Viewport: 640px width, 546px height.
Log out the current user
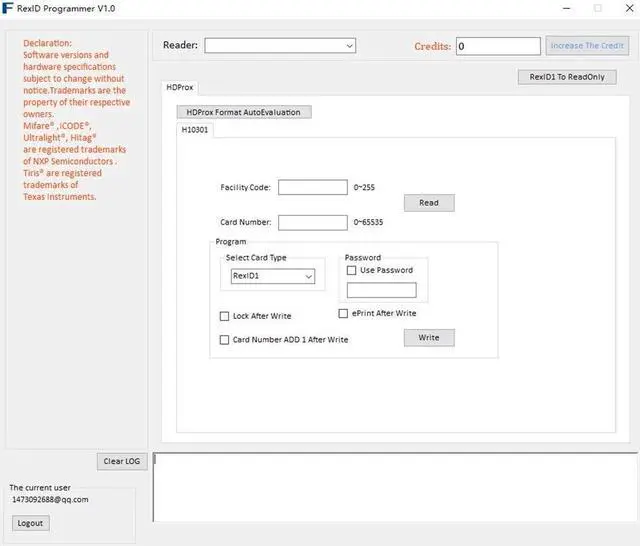point(30,523)
